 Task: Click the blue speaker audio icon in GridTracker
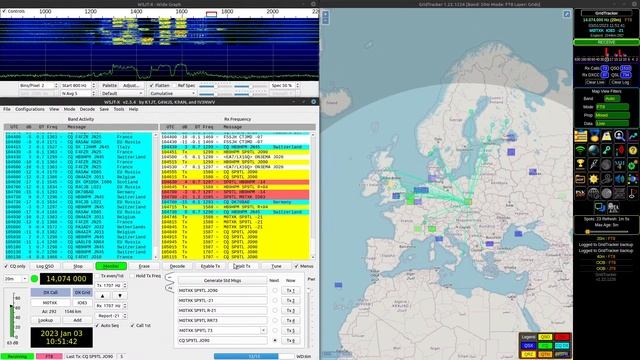pos(620,179)
